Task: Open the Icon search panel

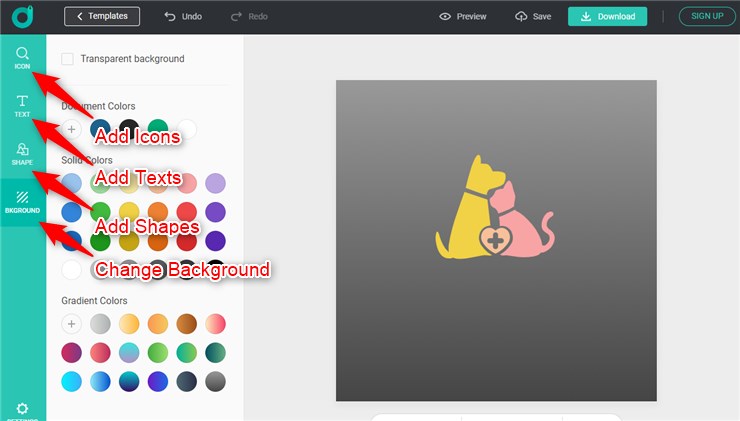Action: pyautogui.click(x=22, y=57)
